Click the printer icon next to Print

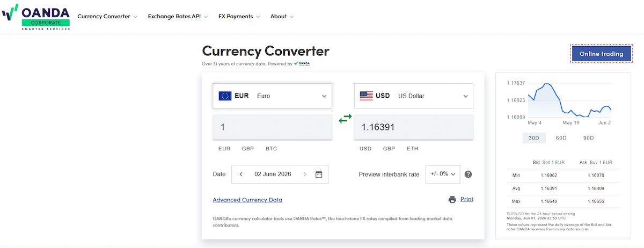[x=452, y=200]
